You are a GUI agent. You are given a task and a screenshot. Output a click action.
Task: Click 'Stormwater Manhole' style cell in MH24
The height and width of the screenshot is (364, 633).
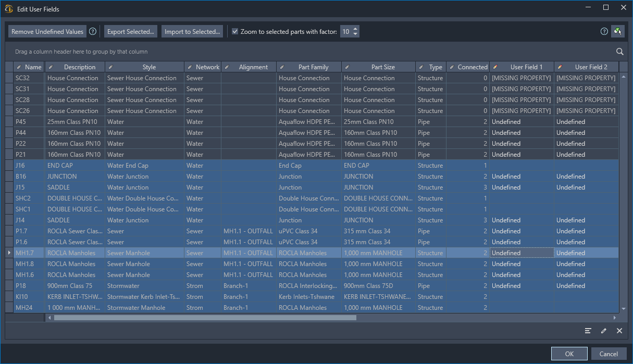tap(144, 308)
